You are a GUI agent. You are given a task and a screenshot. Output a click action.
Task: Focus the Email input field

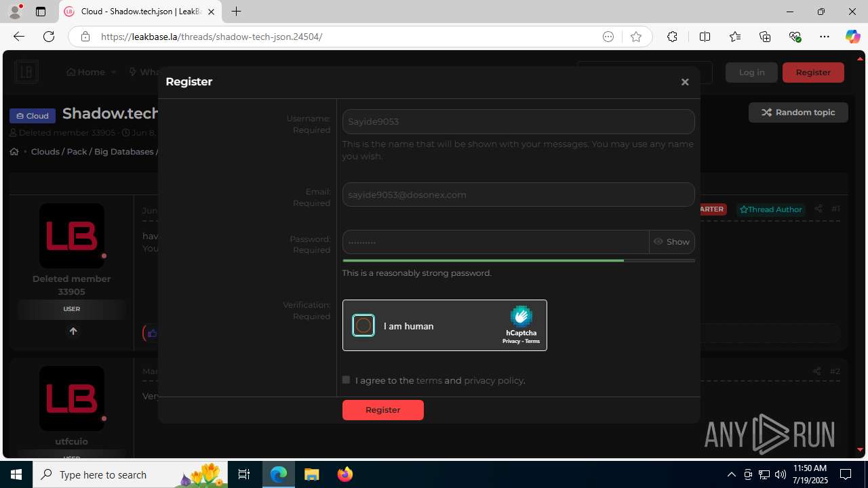tap(518, 195)
